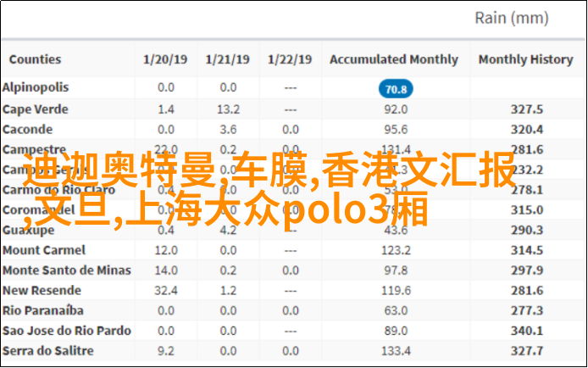This screenshot has height=368, width=588.
Task: Select the "Mount Carmel" county name
Action: click(x=44, y=250)
